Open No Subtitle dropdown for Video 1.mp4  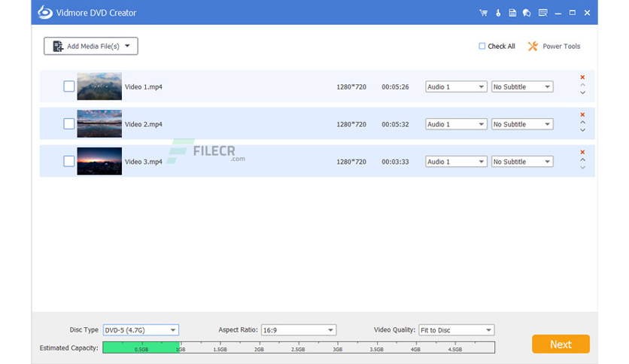click(x=522, y=86)
